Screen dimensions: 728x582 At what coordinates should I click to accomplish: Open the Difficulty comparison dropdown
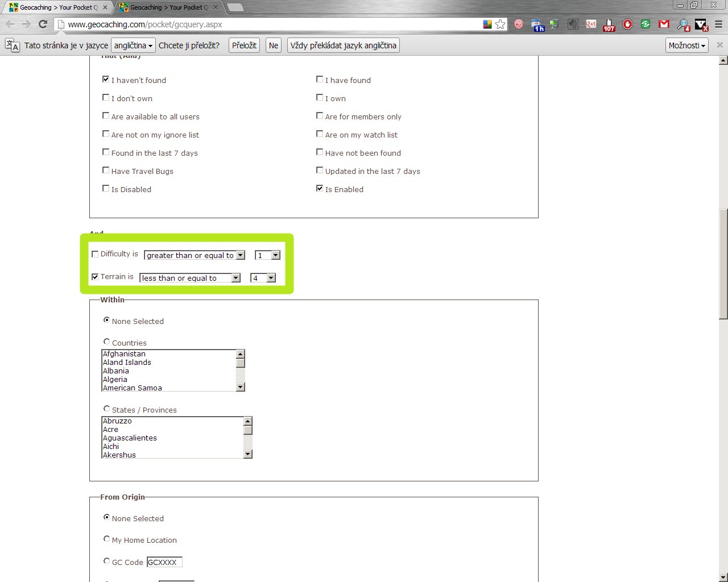pyautogui.click(x=195, y=255)
